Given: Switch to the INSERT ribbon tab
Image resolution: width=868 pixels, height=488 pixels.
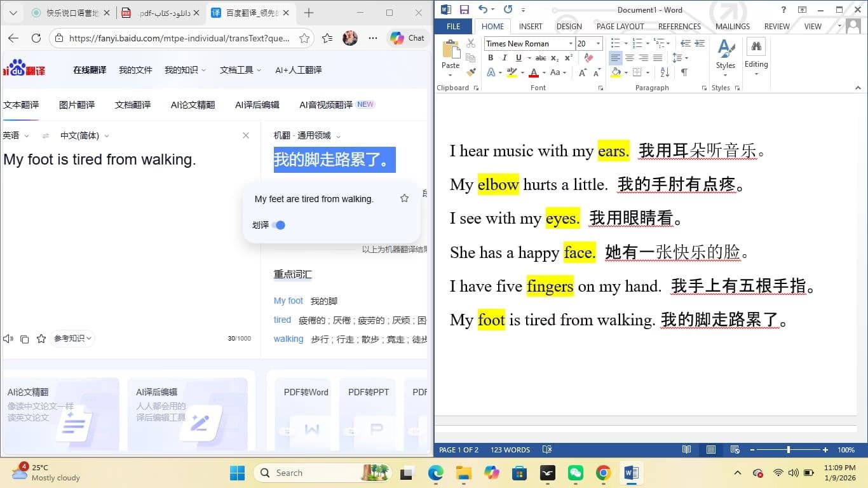Looking at the screenshot, I should point(531,26).
